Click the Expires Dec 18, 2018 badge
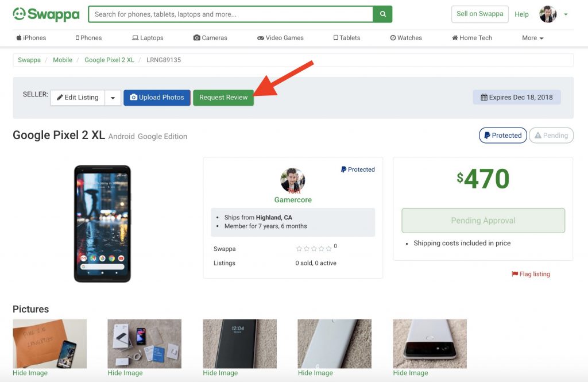Screen dimensions: 588x382 pyautogui.click(x=517, y=97)
